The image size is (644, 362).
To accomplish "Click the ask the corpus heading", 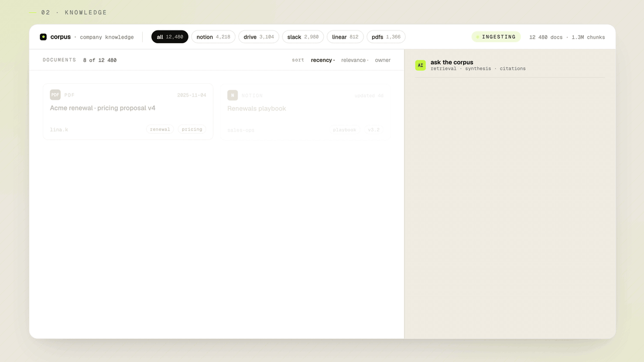I will [x=452, y=63].
